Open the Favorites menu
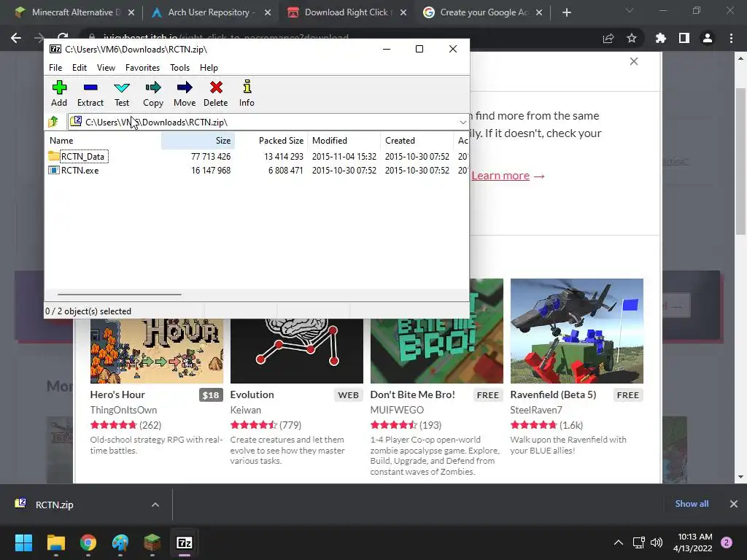Screen dimensions: 747x560 pos(142,68)
